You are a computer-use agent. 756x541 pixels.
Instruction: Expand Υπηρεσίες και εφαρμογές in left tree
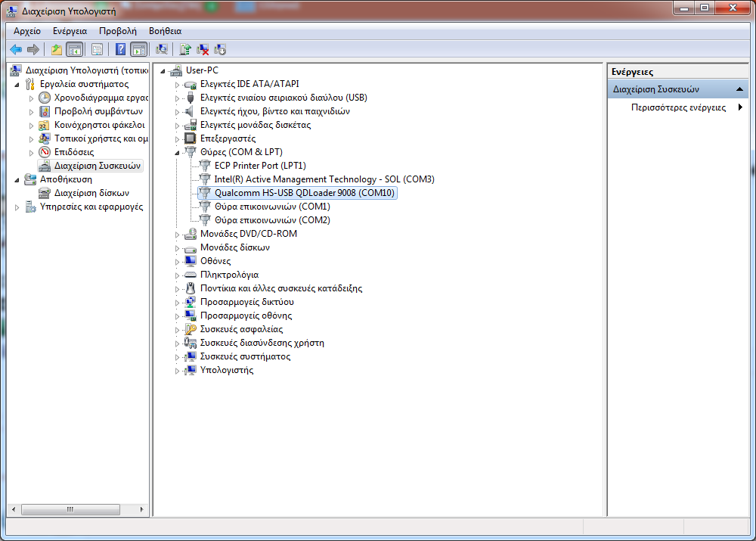[x=18, y=207]
